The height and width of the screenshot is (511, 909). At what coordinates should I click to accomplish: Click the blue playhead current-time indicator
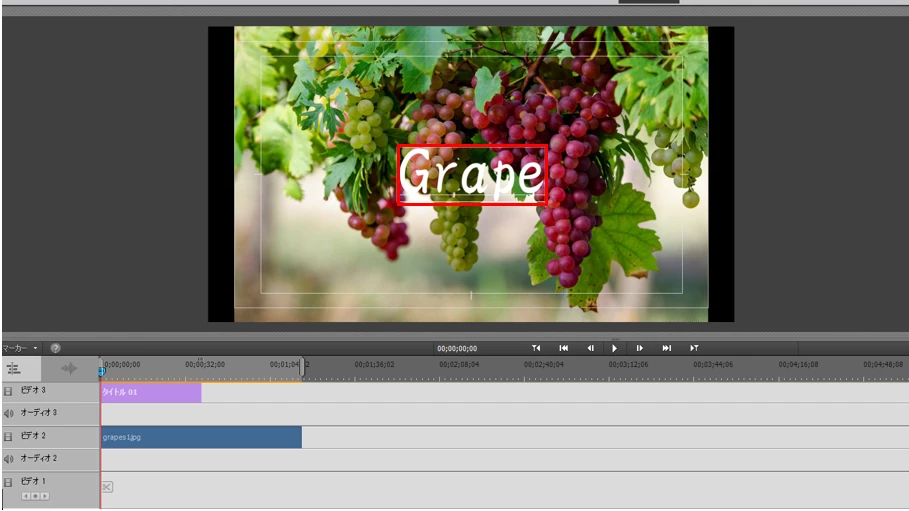[x=101, y=371]
